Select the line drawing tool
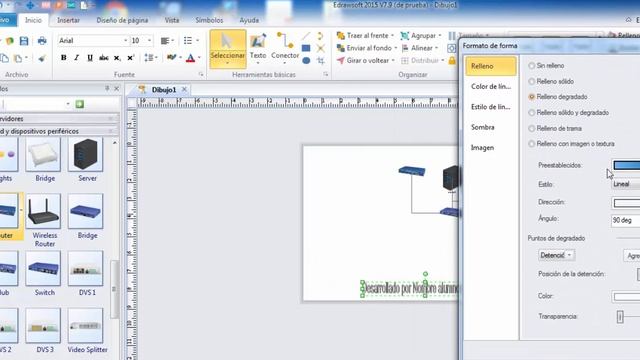The image size is (640, 360). [306, 36]
